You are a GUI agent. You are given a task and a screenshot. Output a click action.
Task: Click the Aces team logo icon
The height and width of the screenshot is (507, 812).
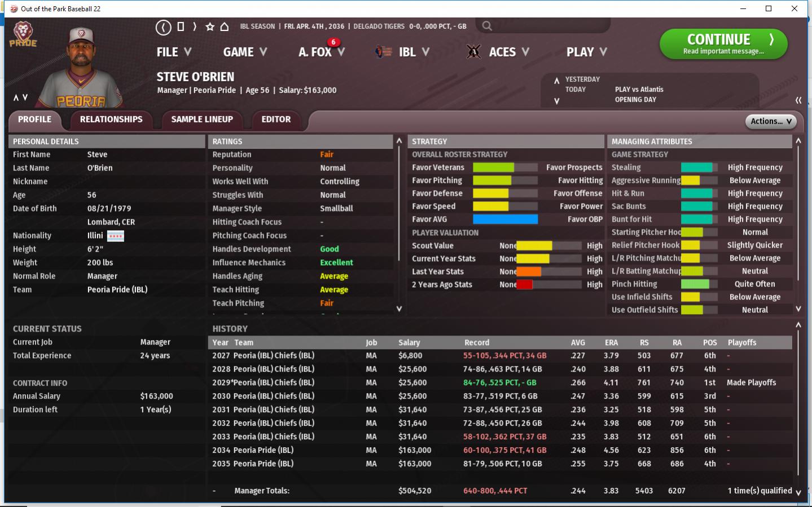[x=473, y=52]
